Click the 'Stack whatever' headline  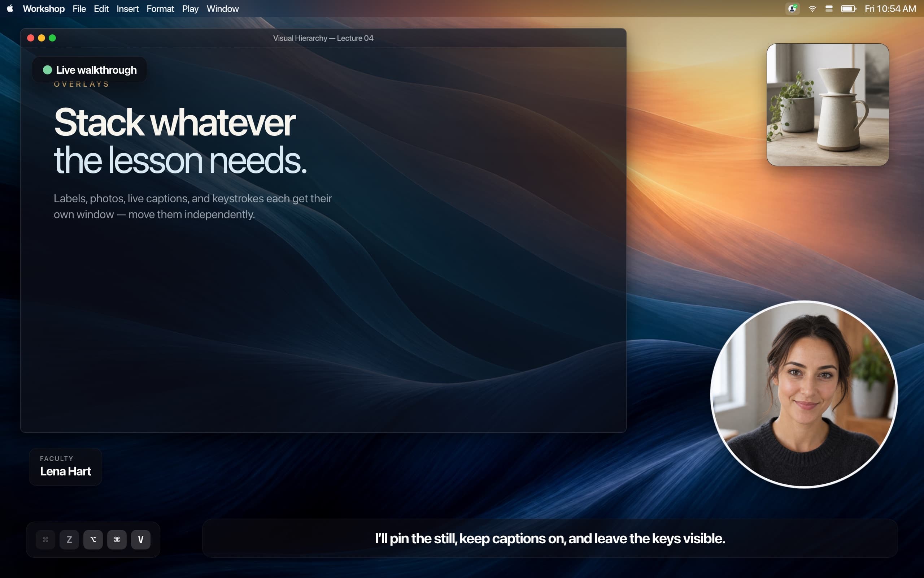click(174, 122)
